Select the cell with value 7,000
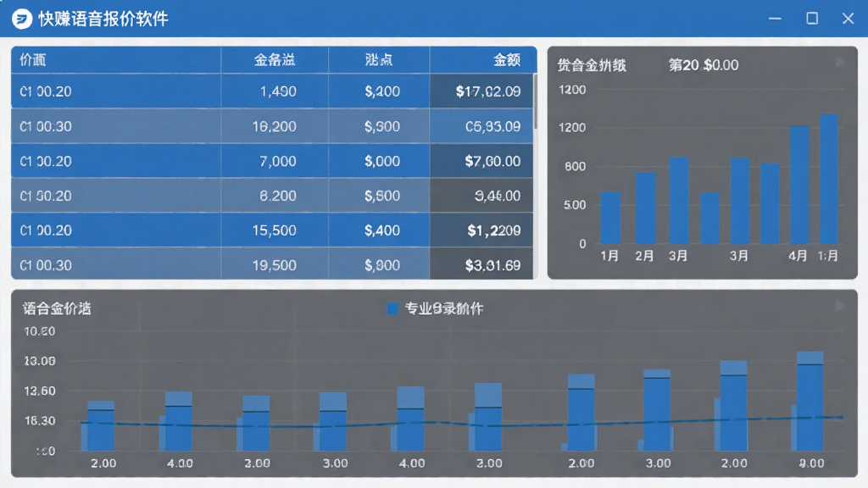The width and height of the screenshot is (868, 488). [x=275, y=161]
